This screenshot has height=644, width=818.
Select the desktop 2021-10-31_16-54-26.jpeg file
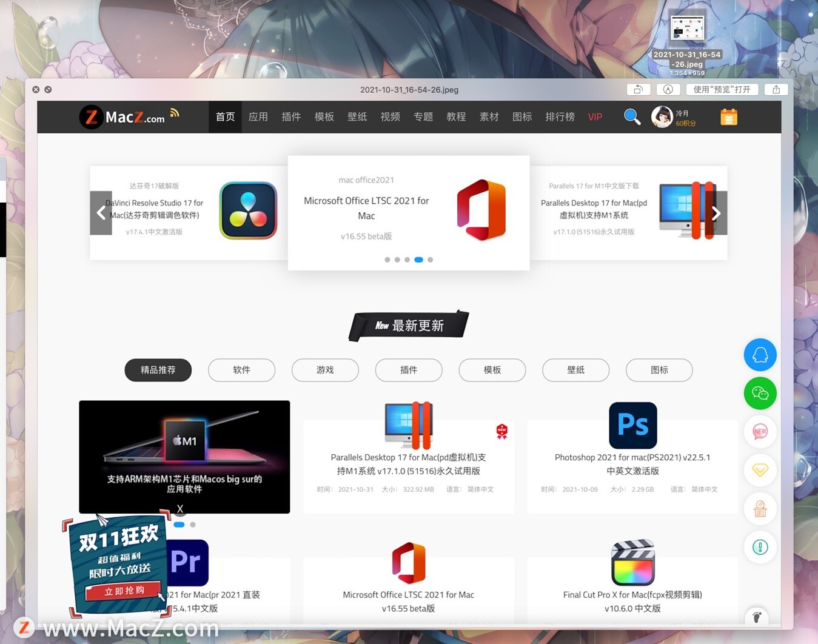(687, 42)
